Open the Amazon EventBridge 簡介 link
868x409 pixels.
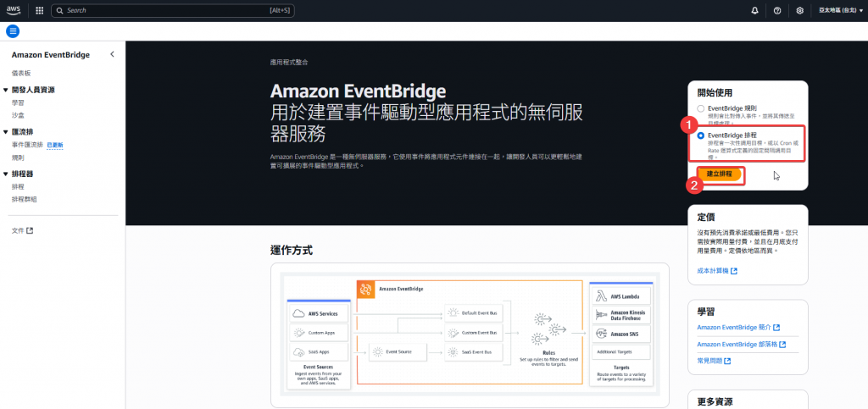738,328
